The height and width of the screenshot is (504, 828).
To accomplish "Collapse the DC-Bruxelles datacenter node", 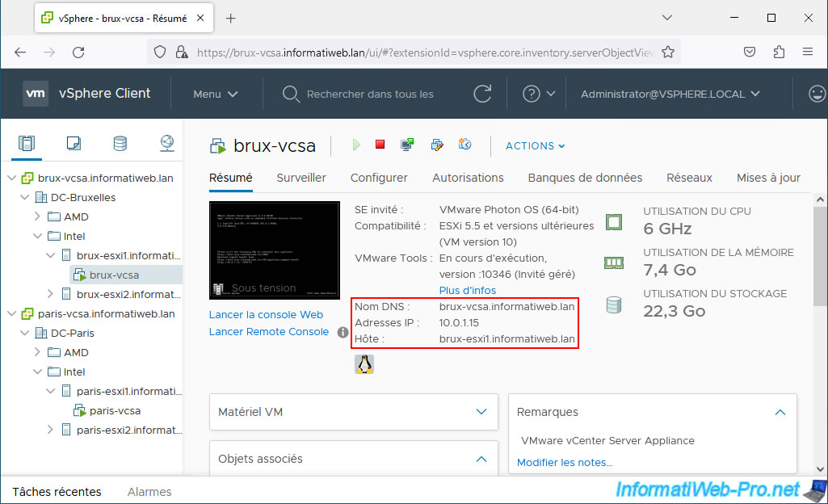I will [24, 197].
